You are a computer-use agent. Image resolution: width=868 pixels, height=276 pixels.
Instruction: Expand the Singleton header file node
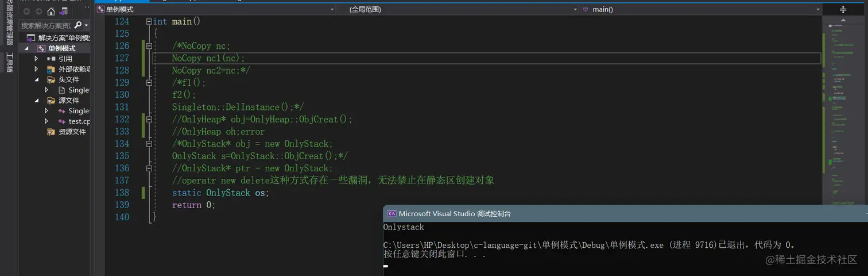46,90
